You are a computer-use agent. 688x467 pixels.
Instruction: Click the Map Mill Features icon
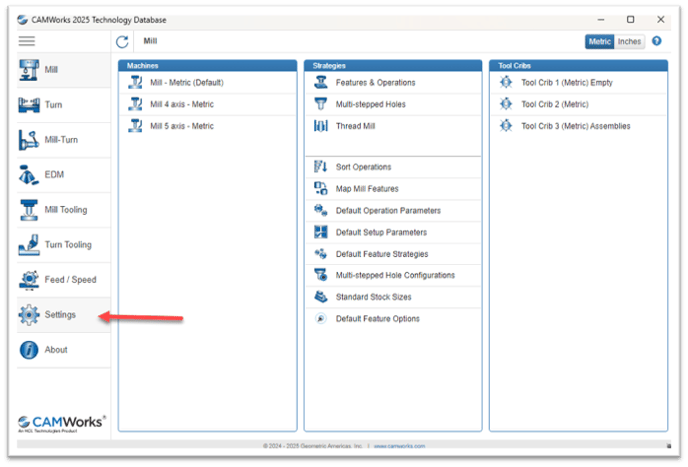tap(321, 189)
